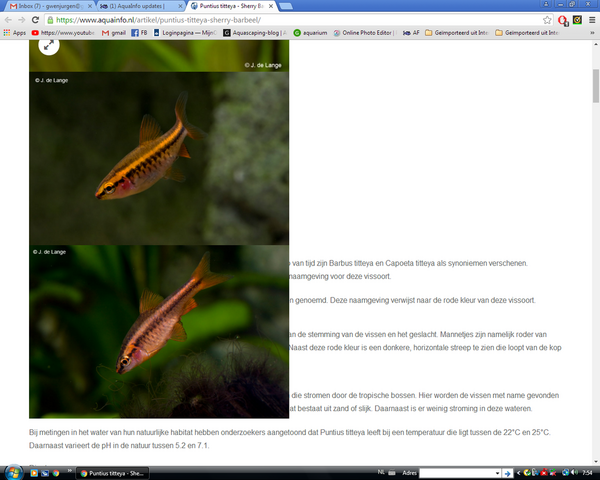The width and height of the screenshot is (600, 480).
Task: Bookmark this page with the star icon
Action: pos(547,19)
